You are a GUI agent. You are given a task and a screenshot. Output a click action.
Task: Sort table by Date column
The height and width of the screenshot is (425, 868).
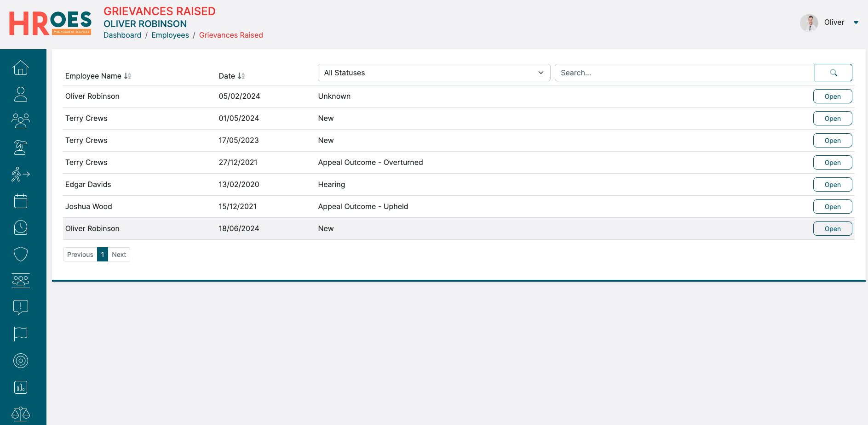pyautogui.click(x=241, y=76)
